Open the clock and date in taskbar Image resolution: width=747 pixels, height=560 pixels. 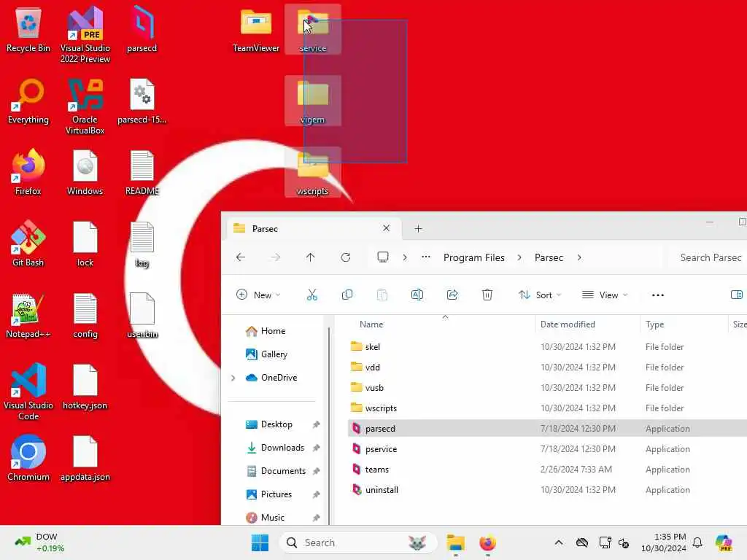[664, 542]
